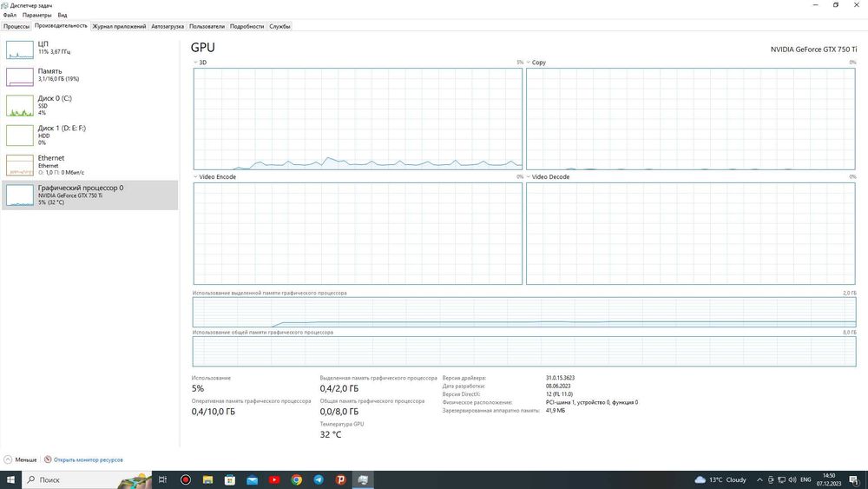Open the Пользователи tab
Screen dimensions: 868x489
pyautogui.click(x=207, y=26)
